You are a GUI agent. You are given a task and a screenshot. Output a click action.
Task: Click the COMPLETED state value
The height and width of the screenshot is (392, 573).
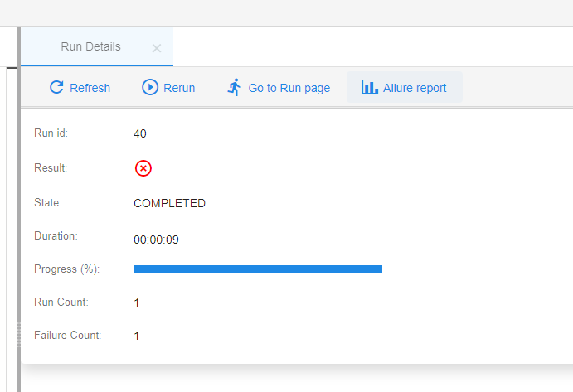tap(169, 203)
